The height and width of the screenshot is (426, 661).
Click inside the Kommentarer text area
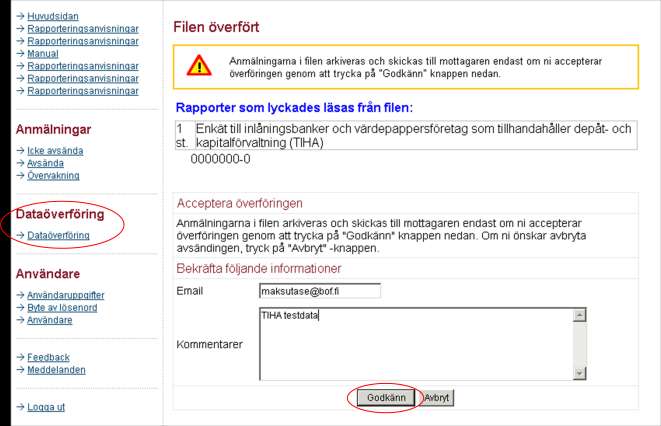click(x=416, y=344)
